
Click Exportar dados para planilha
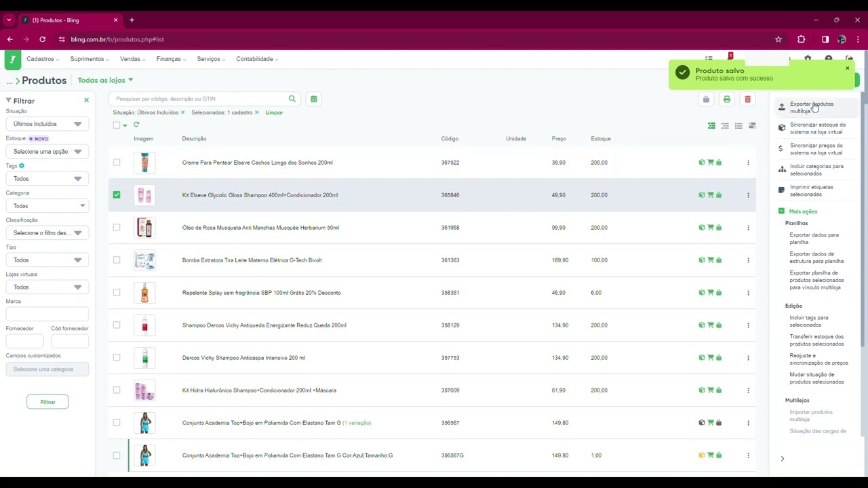tap(814, 239)
